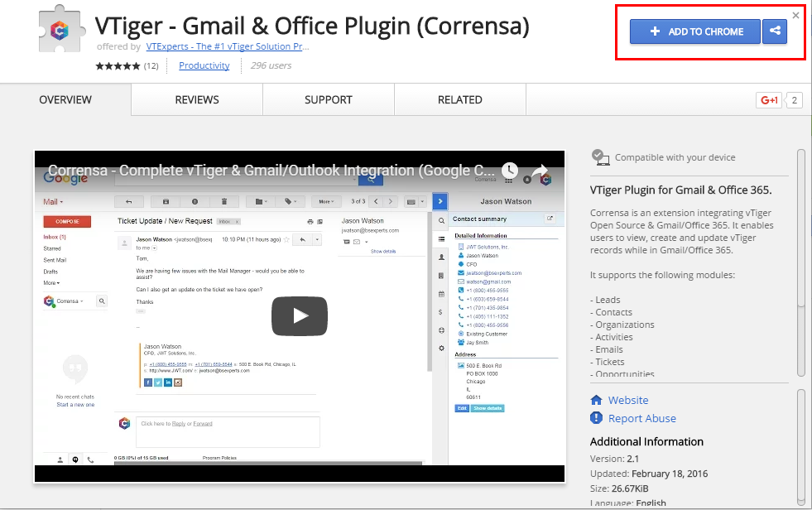Click the 'Version: 2.1' text

coord(614,459)
